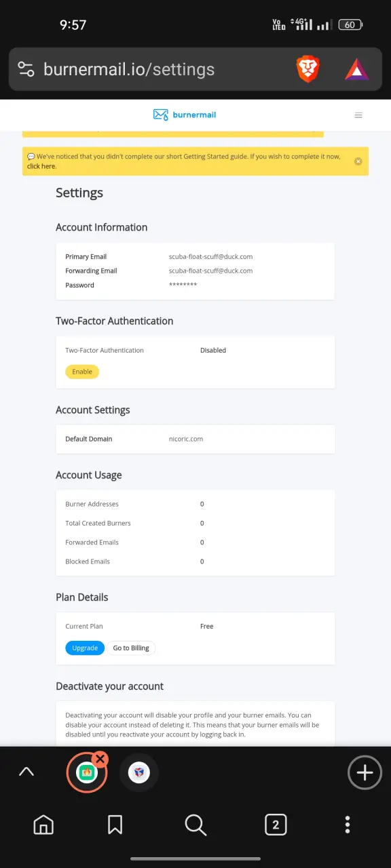
Task: Add a new tab with plus icon
Action: coord(365,772)
